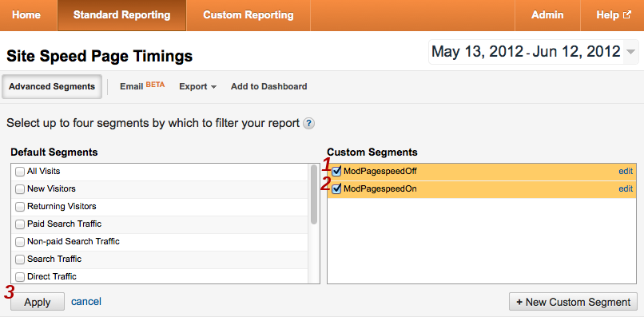Uncheck the ModPagespeedOn segment checkbox

pyautogui.click(x=337, y=189)
